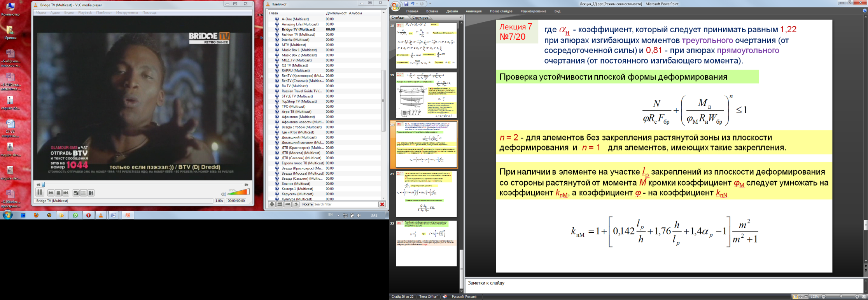Select slide 22 thumbnail
868x300 pixels.
[426, 243]
